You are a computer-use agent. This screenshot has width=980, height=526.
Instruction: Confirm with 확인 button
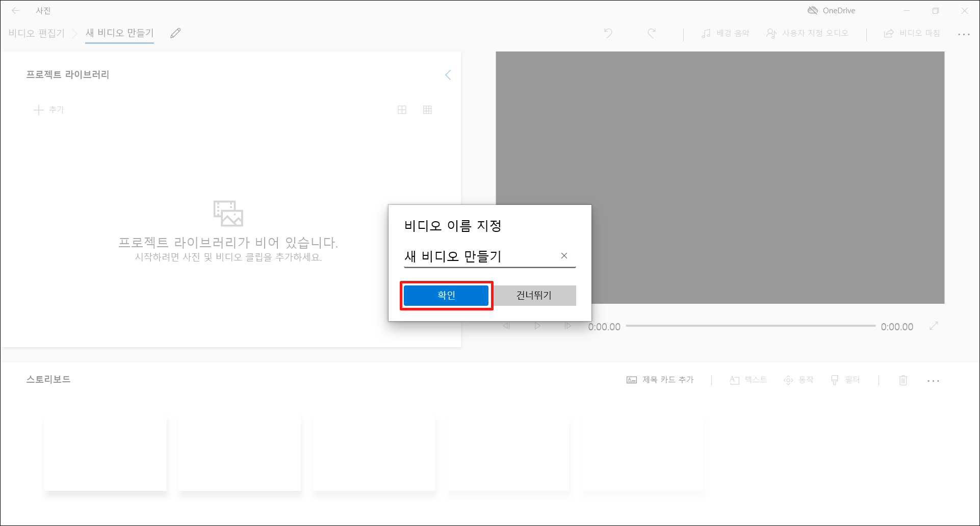pos(446,295)
